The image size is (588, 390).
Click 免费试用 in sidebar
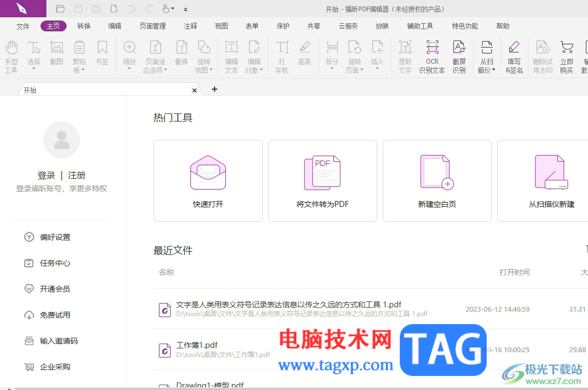tap(47, 315)
